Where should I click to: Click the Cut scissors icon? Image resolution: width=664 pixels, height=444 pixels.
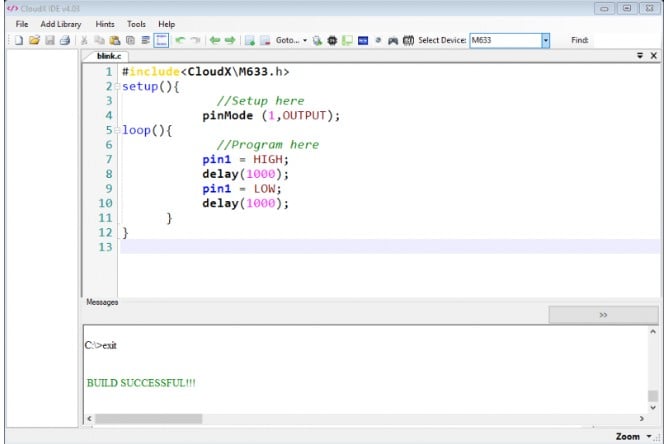(85, 41)
